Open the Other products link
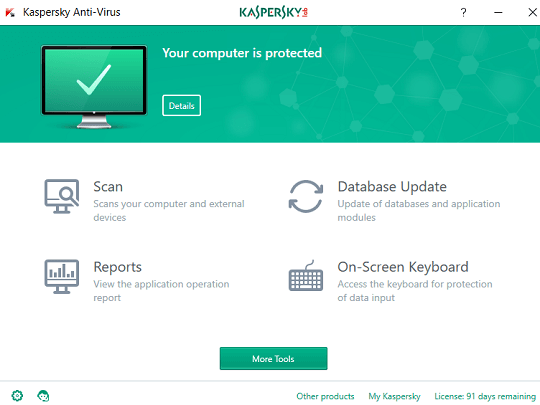Image resolution: width=540 pixels, height=405 pixels. click(x=325, y=396)
